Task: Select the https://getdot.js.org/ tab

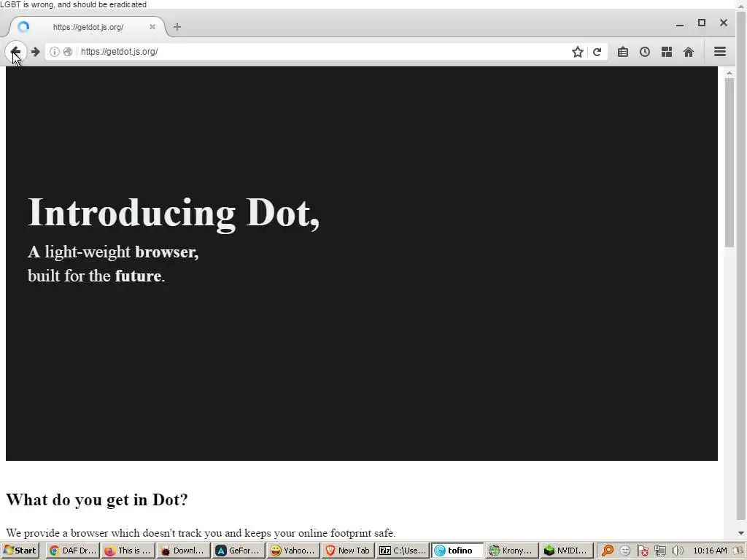Action: pyautogui.click(x=88, y=27)
